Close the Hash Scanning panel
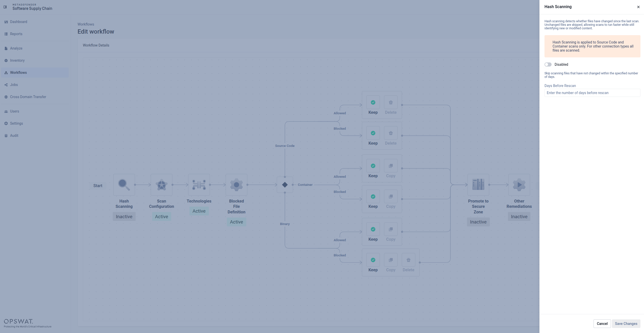Image resolution: width=644 pixels, height=333 pixels. pos(638,7)
